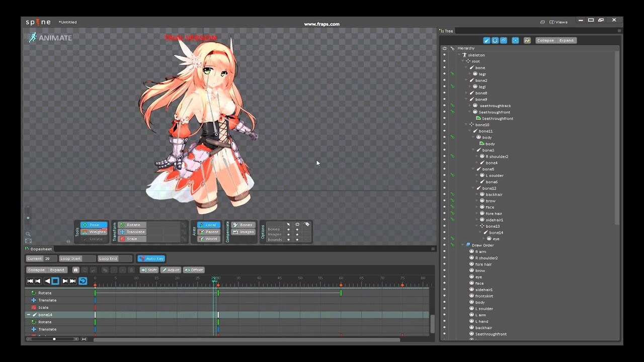Click the Draw Order icon in tree

point(468,245)
